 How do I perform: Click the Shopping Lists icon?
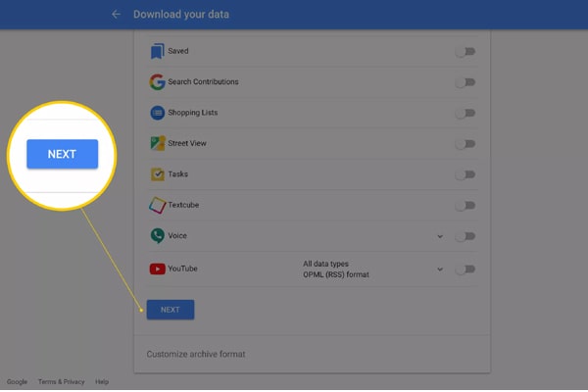coord(157,113)
